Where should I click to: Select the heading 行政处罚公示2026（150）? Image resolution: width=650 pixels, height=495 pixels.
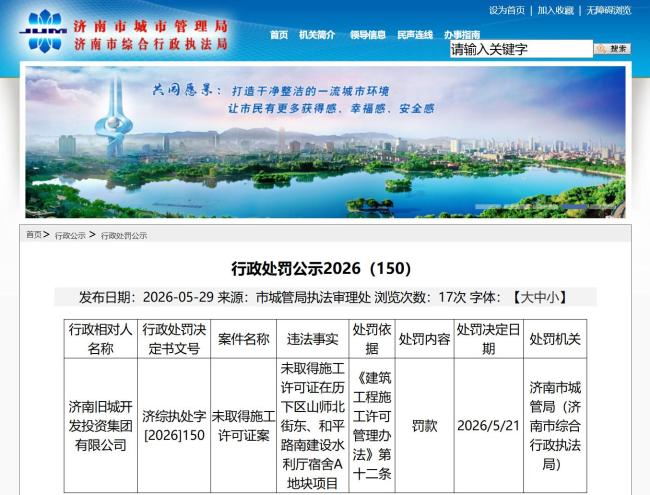coord(321,269)
